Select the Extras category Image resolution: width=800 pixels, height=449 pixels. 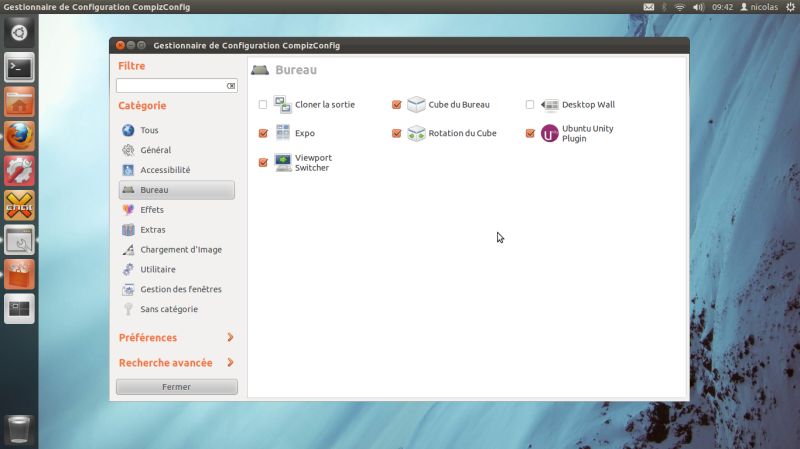click(177, 230)
